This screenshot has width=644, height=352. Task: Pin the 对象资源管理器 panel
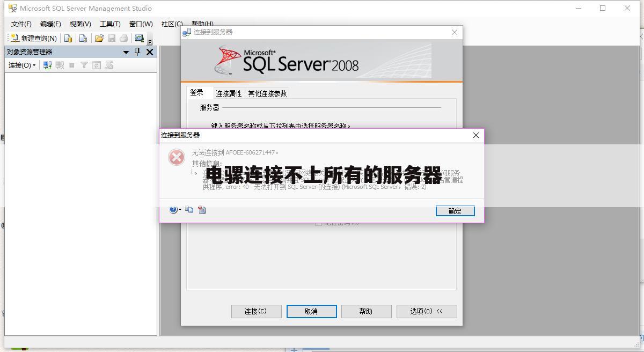tap(137, 52)
